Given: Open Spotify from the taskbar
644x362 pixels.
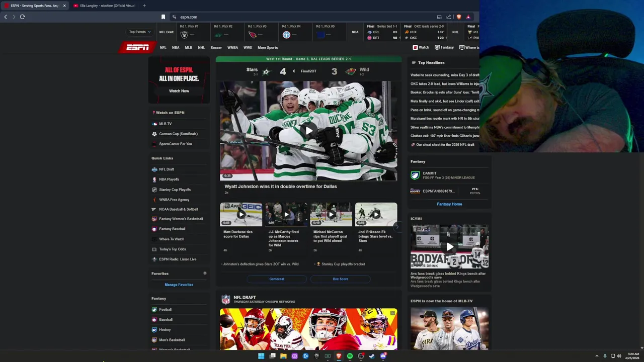Looking at the screenshot, I should (350, 356).
